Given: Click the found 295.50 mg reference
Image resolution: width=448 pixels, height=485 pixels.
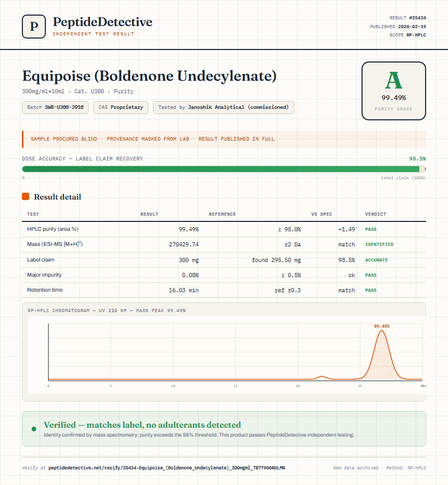Looking at the screenshot, I should [x=276, y=260].
